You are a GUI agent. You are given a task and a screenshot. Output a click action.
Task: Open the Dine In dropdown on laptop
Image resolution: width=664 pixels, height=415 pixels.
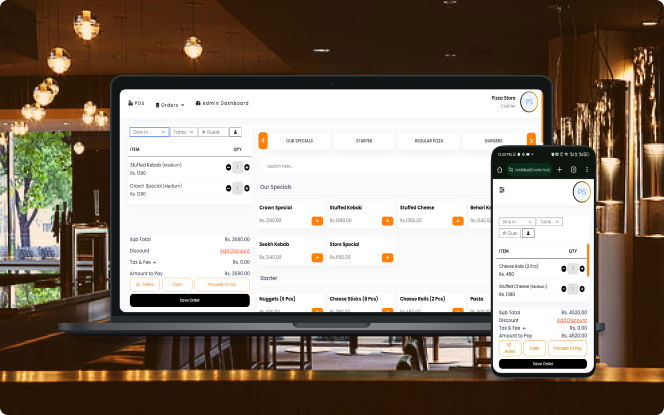[x=148, y=132]
